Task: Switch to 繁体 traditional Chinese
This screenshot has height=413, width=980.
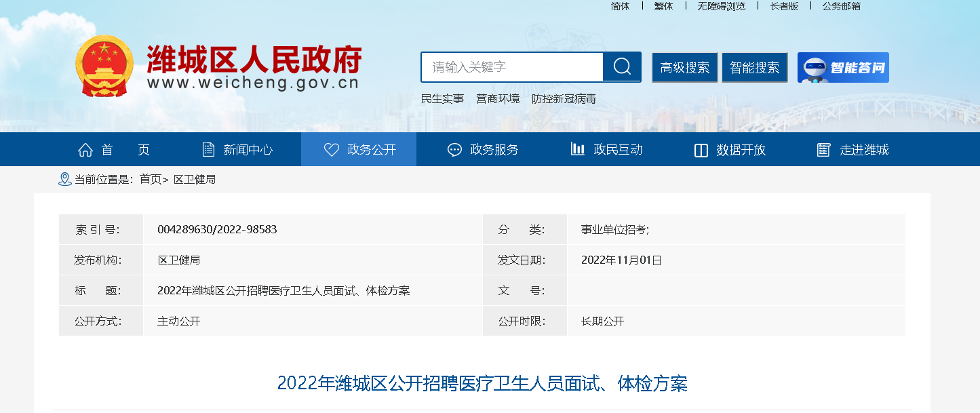Action: [x=663, y=6]
